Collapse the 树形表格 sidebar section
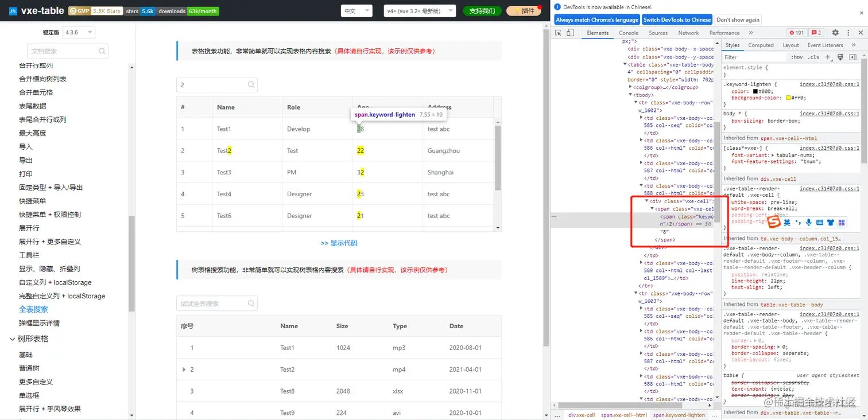This screenshot has height=420, width=868. click(x=12, y=339)
